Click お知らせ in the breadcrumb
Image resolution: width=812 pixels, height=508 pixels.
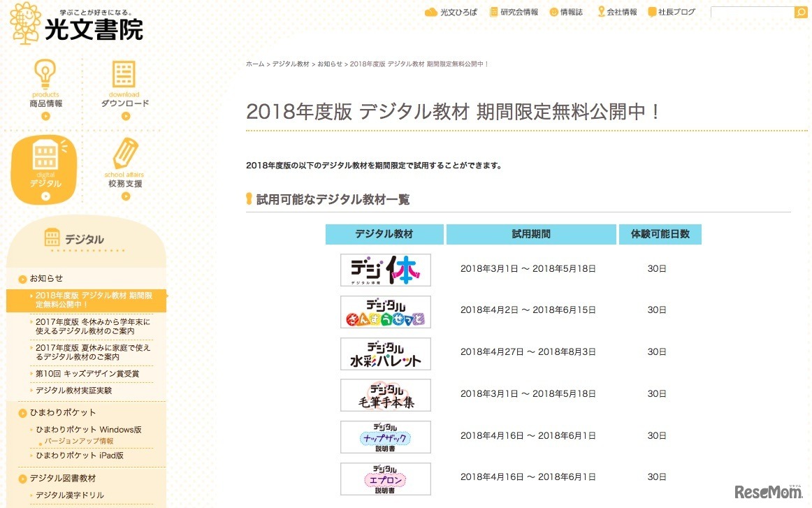click(x=330, y=64)
